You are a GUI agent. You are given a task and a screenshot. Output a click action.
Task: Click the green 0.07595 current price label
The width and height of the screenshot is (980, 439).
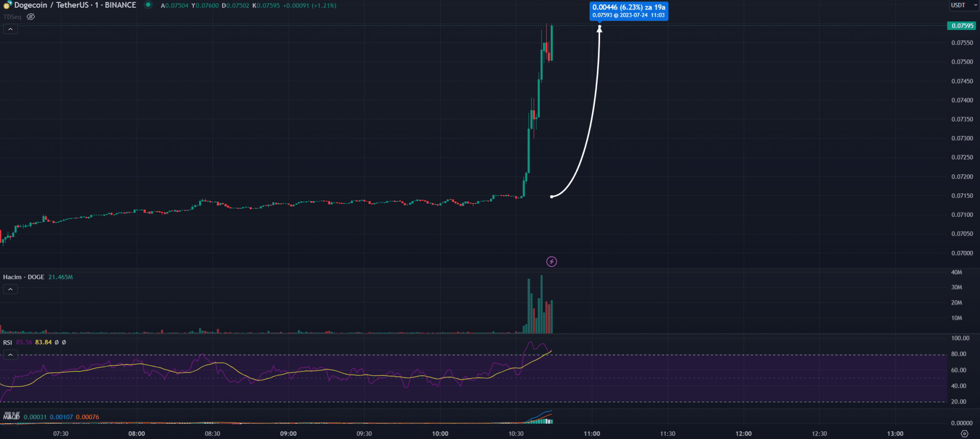tap(961, 26)
